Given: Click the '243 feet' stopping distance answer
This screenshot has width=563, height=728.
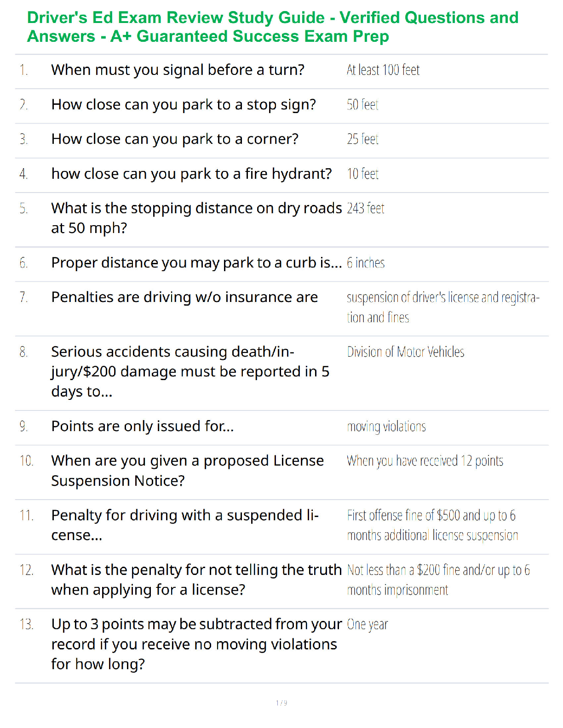Looking at the screenshot, I should tap(366, 209).
